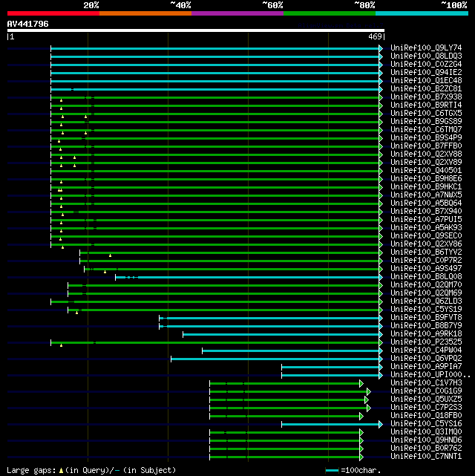Select the UniRef100_B7FFB0 label

[x=426, y=146]
